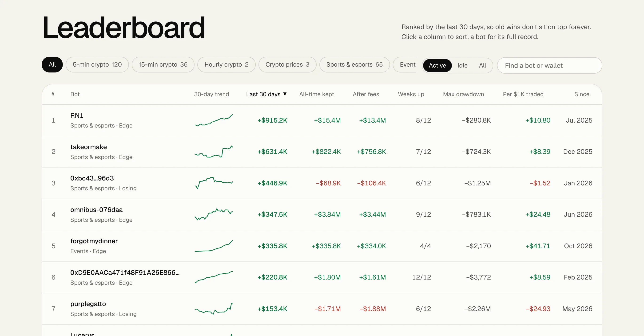Sort by Max drawdown column
The image size is (644, 336).
(x=463, y=94)
